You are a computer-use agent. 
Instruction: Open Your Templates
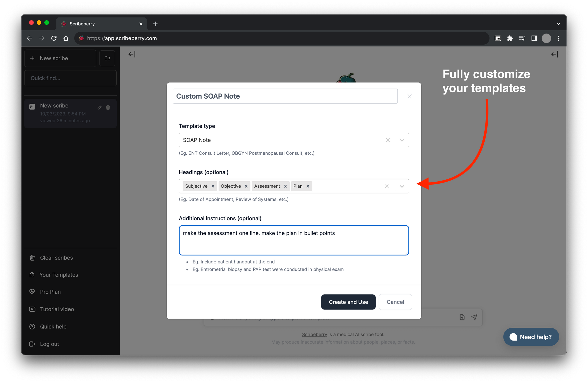[x=59, y=275]
